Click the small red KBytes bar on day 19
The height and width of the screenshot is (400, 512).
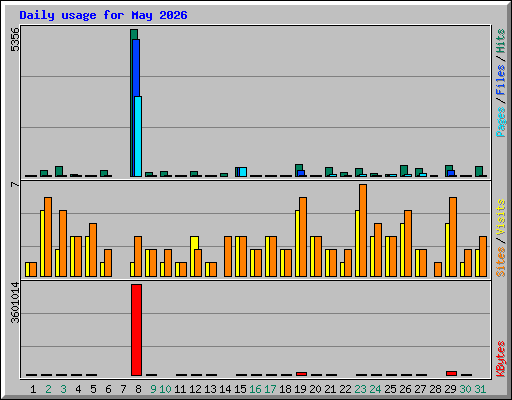click(x=301, y=374)
